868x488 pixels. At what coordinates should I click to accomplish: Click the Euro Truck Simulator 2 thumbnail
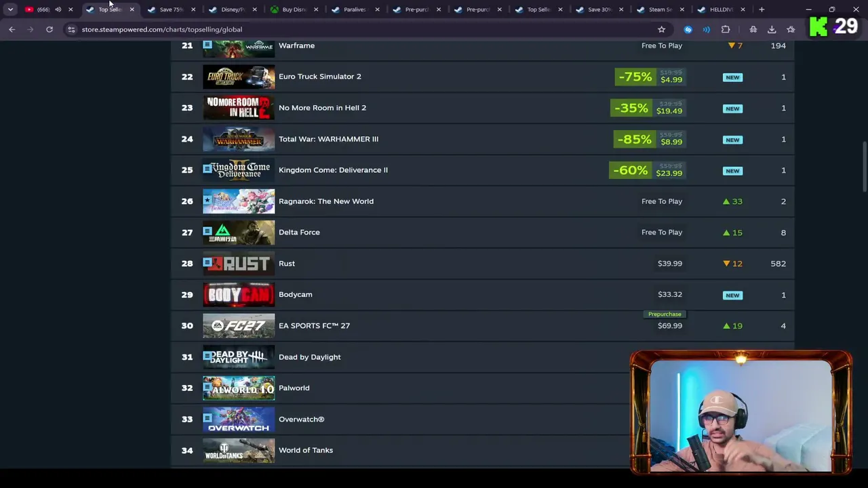pyautogui.click(x=239, y=77)
